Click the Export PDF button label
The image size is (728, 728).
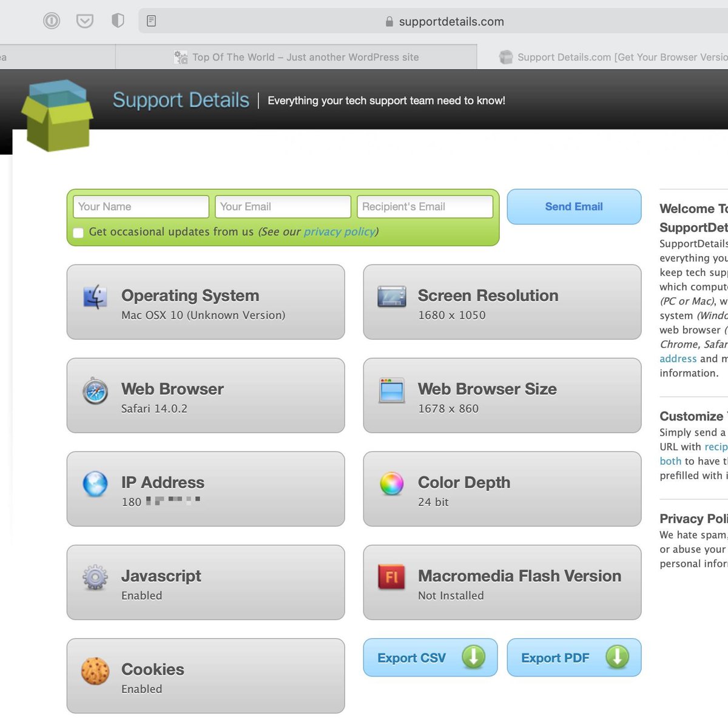(x=555, y=658)
